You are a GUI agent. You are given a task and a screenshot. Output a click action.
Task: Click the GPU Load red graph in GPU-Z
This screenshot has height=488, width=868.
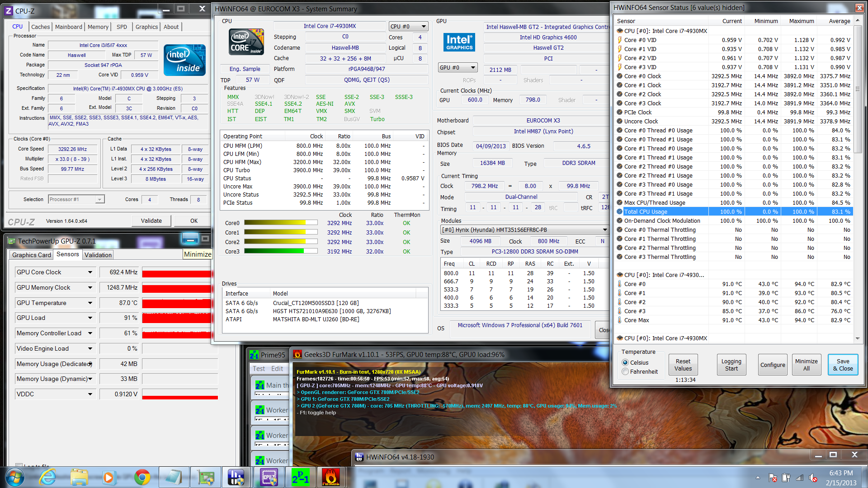click(177, 318)
